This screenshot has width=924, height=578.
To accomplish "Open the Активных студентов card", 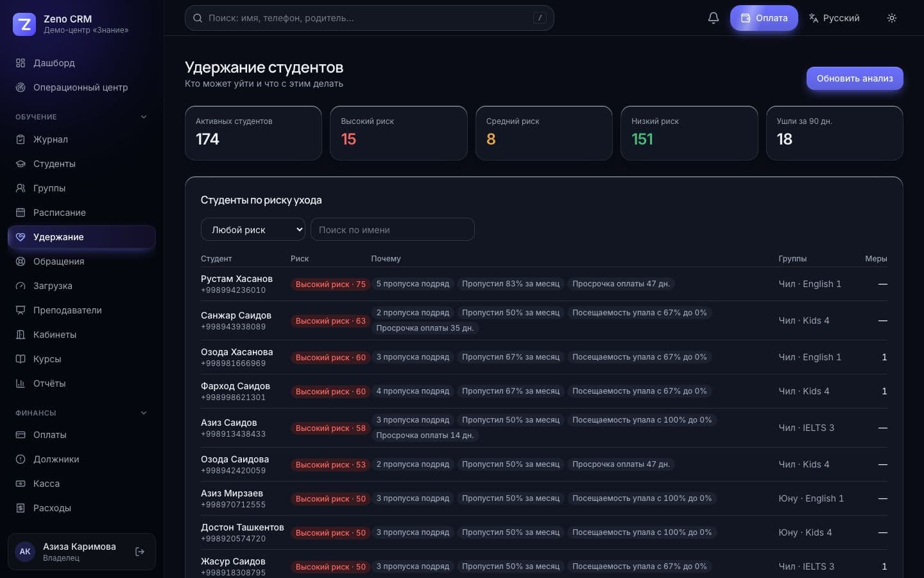I will pos(253,133).
